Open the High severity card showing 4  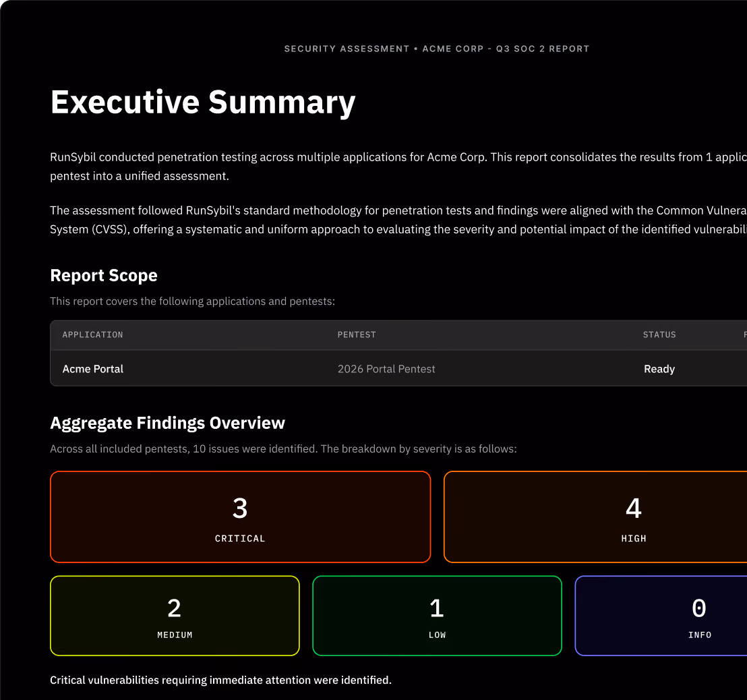click(x=595, y=517)
